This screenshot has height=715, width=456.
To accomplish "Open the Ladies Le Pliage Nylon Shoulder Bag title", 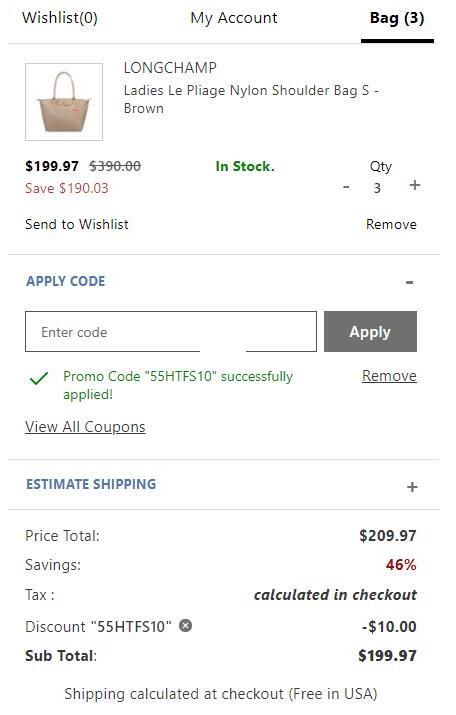I will click(251, 99).
